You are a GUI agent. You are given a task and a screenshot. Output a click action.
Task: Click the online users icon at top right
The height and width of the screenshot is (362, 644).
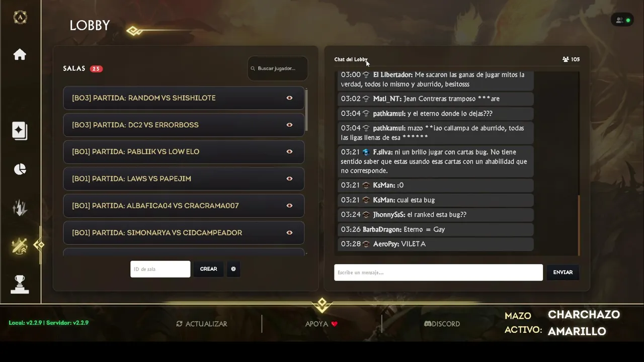click(x=623, y=20)
